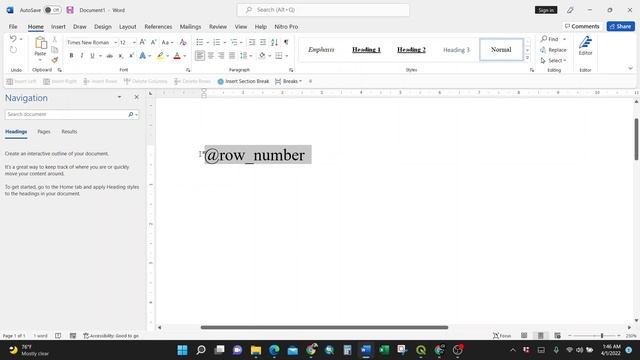Open the Borders dropdown arrow
The height and width of the screenshot is (360, 640).
287,56
